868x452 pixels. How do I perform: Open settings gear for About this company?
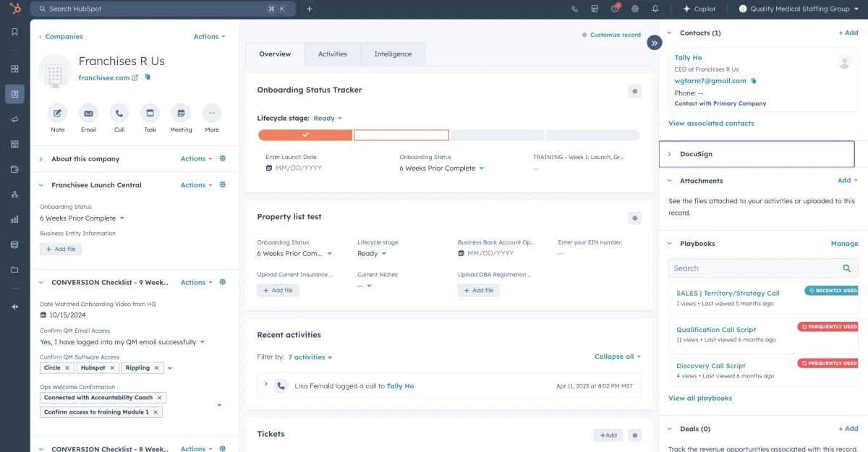223,158
